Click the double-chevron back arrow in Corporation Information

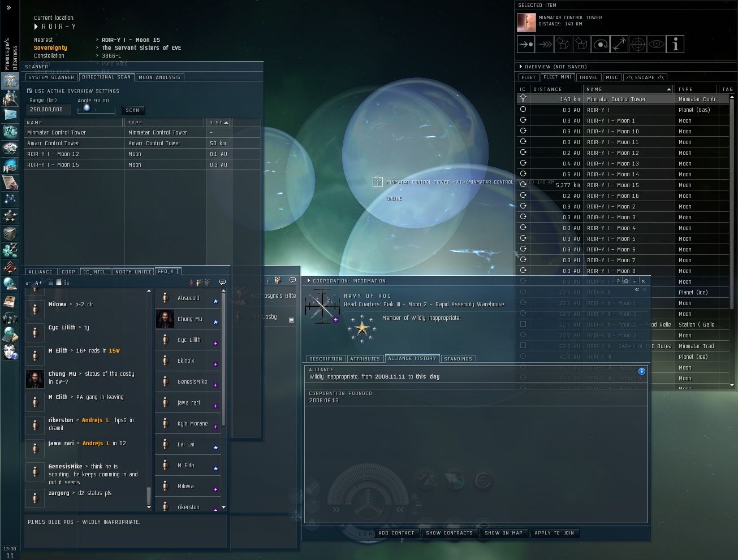click(637, 290)
